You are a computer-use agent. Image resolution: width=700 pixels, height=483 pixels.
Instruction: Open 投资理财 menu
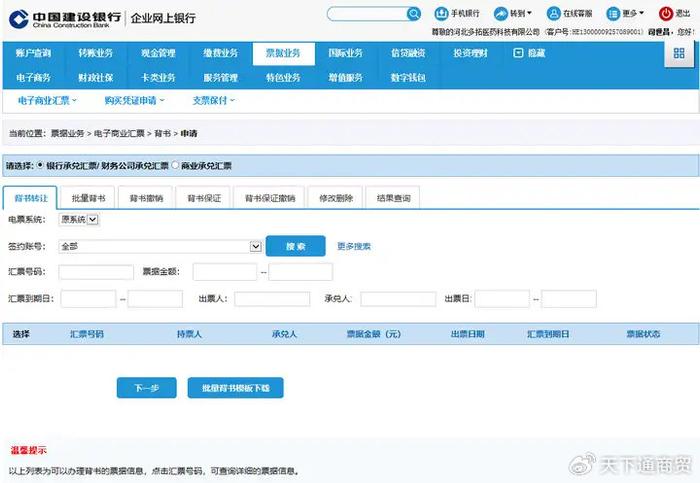tap(471, 53)
